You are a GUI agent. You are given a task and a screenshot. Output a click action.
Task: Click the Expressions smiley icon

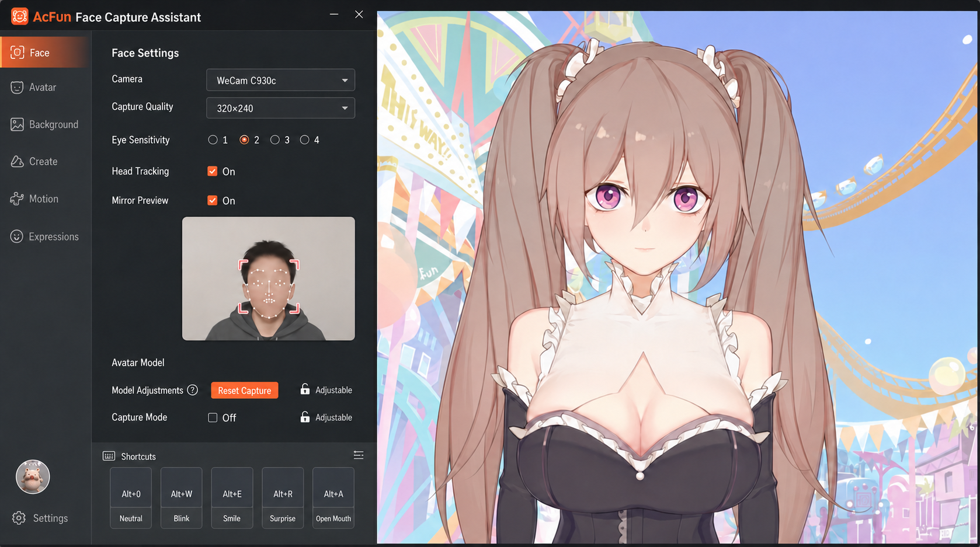(x=17, y=236)
